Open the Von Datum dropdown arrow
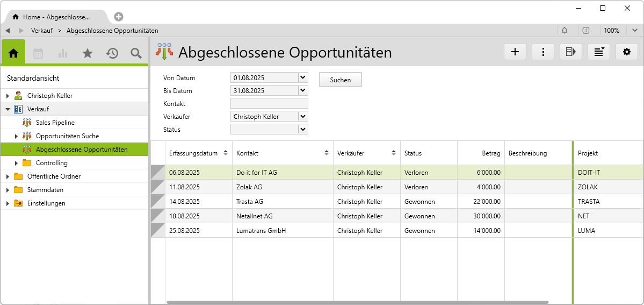This screenshot has width=644, height=305. [x=303, y=77]
